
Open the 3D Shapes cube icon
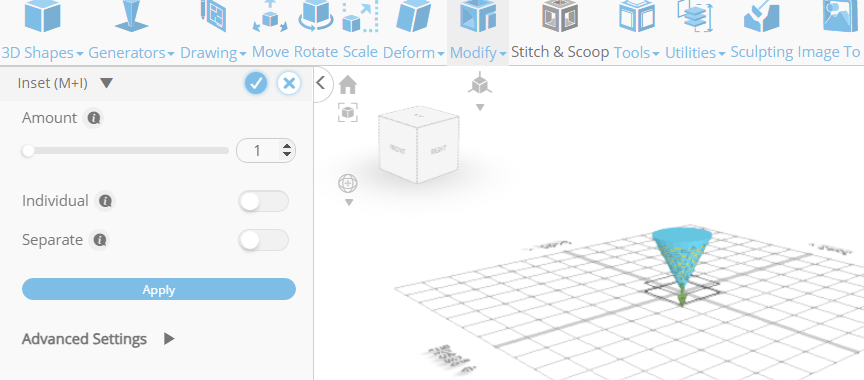coord(42,16)
